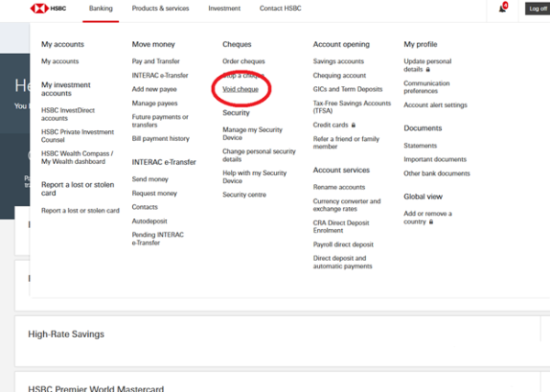Screen dimensions: 550x392
Task: Select Contact HSBC in top navigation
Action: (280, 8)
